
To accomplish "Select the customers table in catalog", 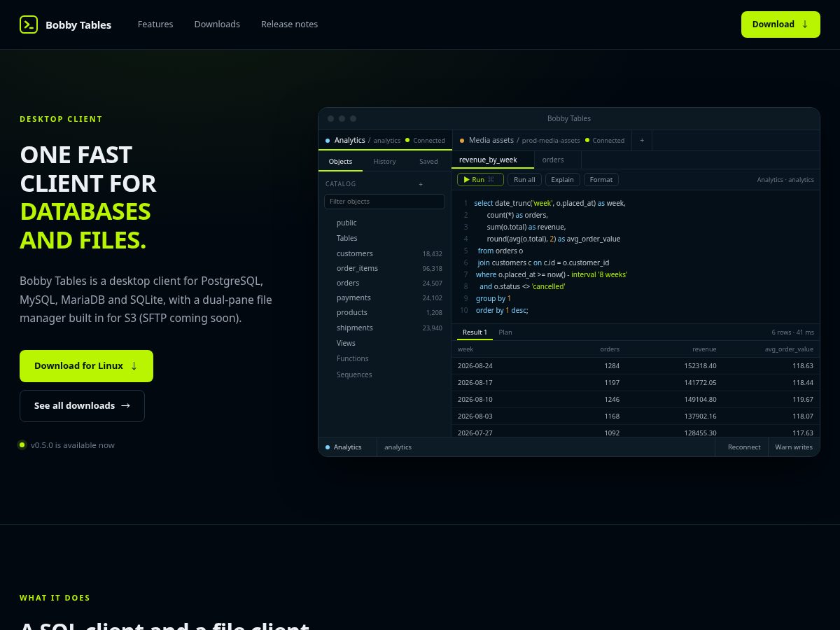I will (384, 253).
